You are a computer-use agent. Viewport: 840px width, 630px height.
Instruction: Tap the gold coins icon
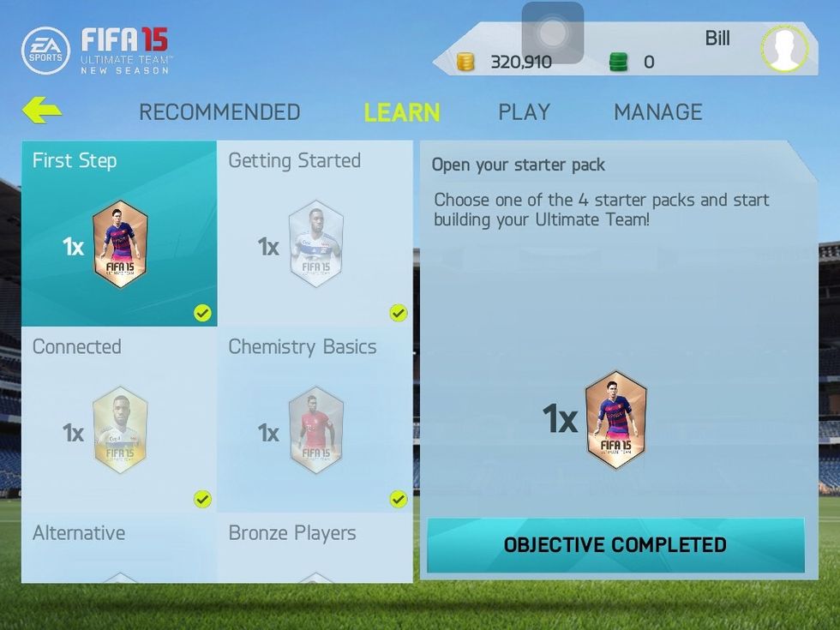point(465,62)
